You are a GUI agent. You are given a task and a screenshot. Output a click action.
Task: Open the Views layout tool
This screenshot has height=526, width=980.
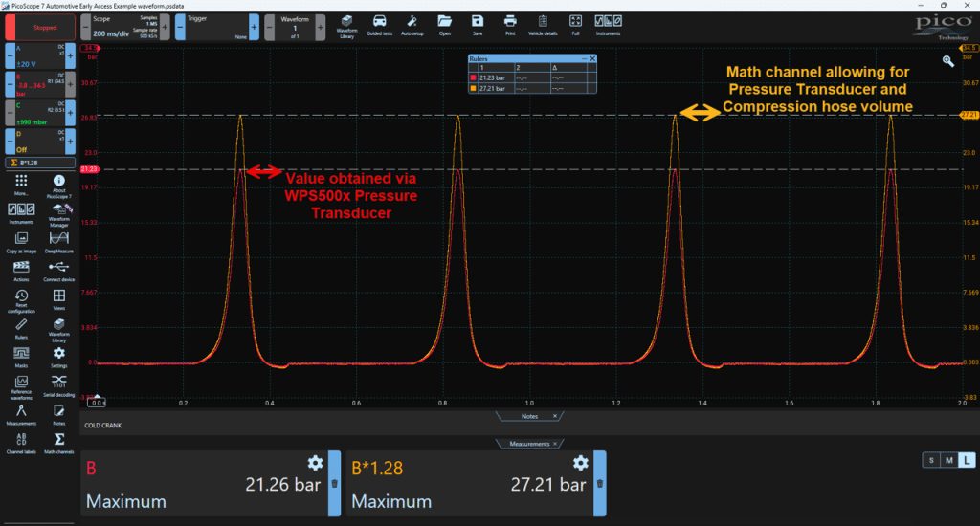click(x=58, y=298)
